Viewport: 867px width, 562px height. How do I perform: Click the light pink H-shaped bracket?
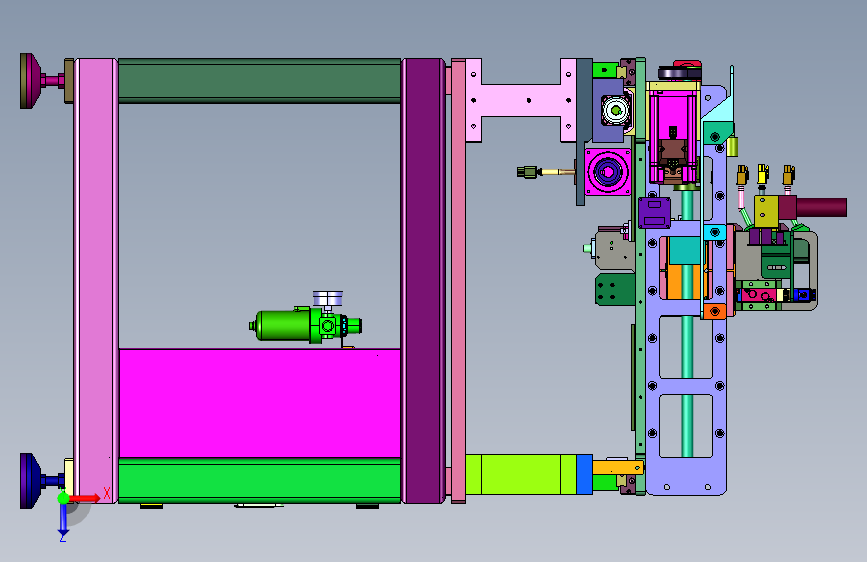pyautogui.click(x=521, y=100)
